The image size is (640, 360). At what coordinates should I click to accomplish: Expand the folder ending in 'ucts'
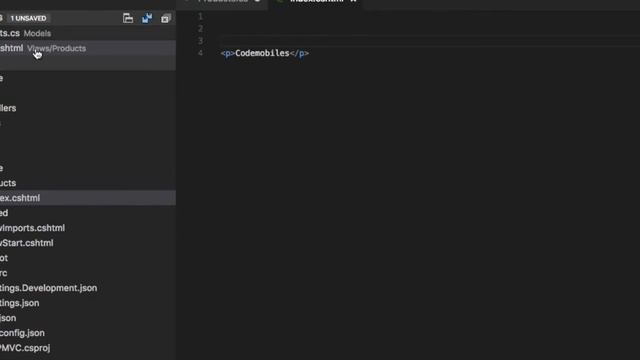8,183
